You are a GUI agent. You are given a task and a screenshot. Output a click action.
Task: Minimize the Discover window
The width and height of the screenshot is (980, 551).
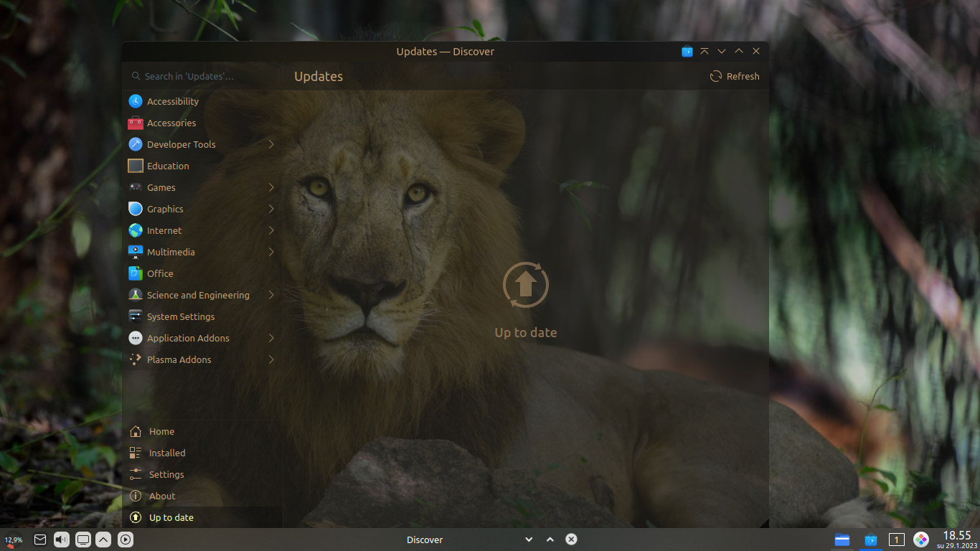pos(722,52)
